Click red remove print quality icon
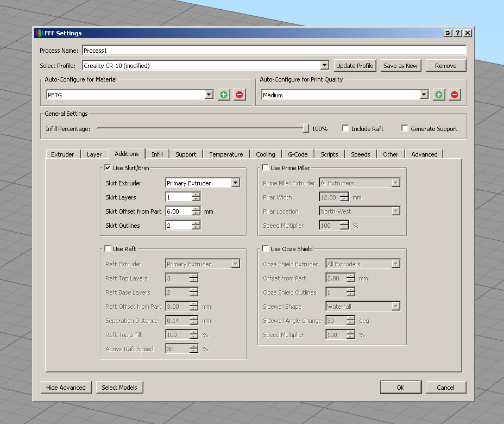504x424 pixels. (455, 95)
